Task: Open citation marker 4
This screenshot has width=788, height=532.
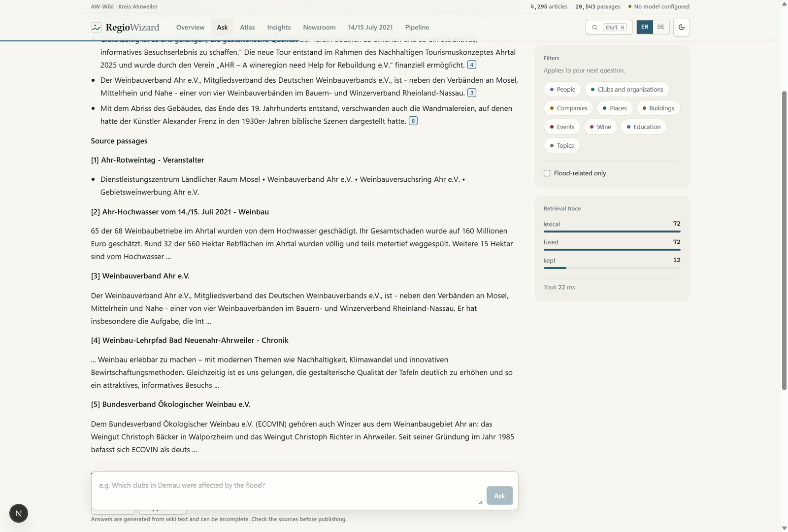Action: [472, 65]
